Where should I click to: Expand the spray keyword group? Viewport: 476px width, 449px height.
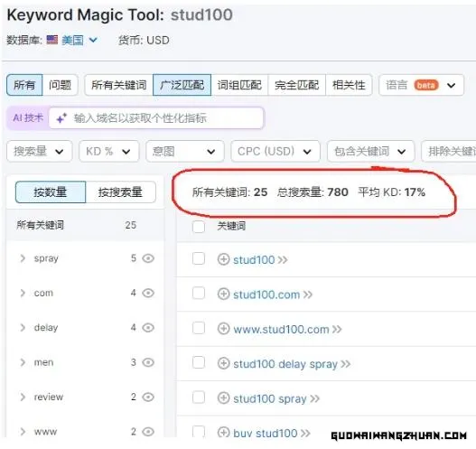pyautogui.click(x=23, y=258)
